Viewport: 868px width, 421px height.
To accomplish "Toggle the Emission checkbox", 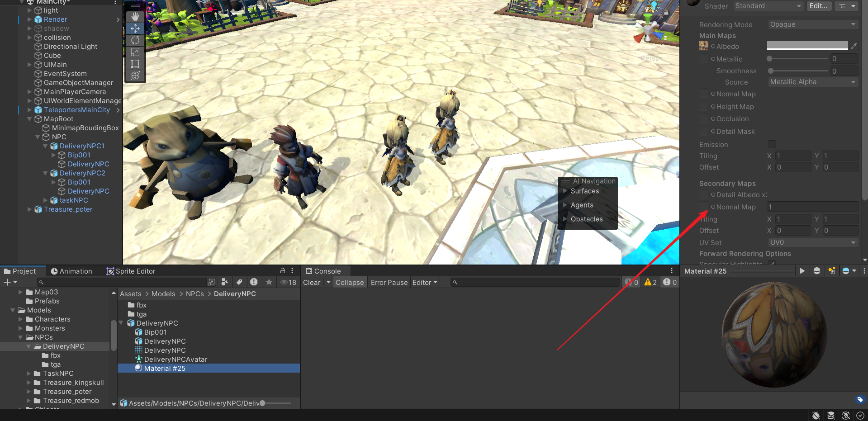I will [x=772, y=144].
